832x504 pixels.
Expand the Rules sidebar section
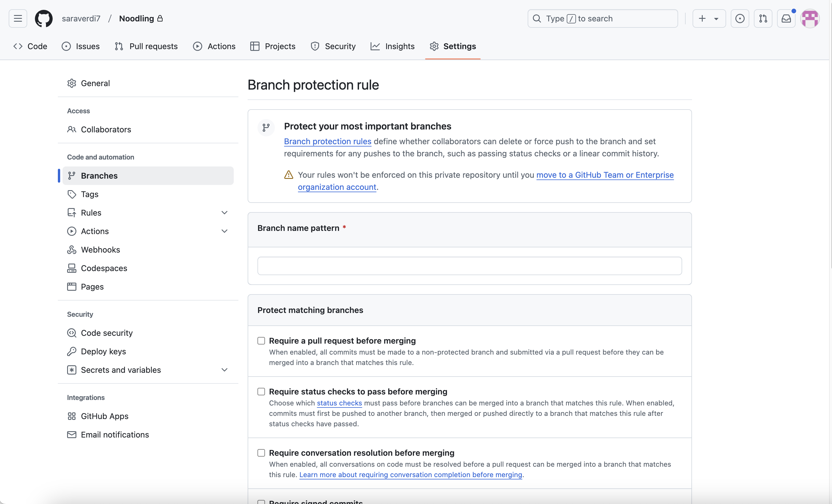coord(225,212)
